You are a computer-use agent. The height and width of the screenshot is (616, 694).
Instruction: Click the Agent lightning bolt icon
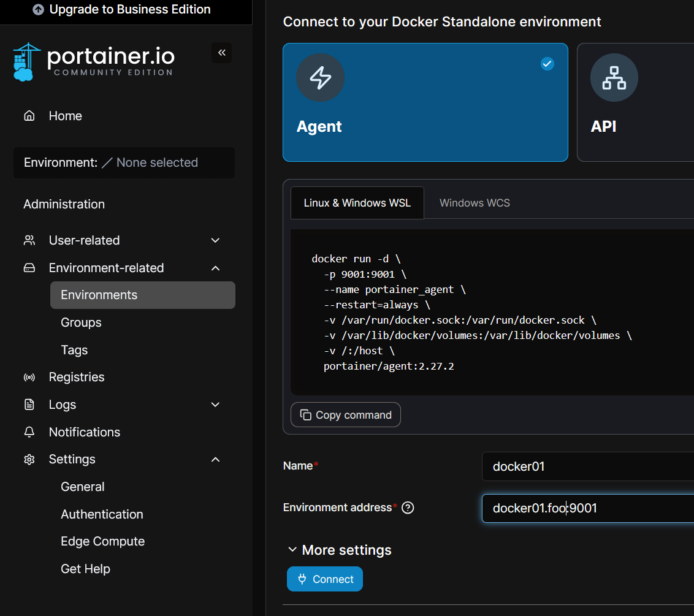[320, 78]
